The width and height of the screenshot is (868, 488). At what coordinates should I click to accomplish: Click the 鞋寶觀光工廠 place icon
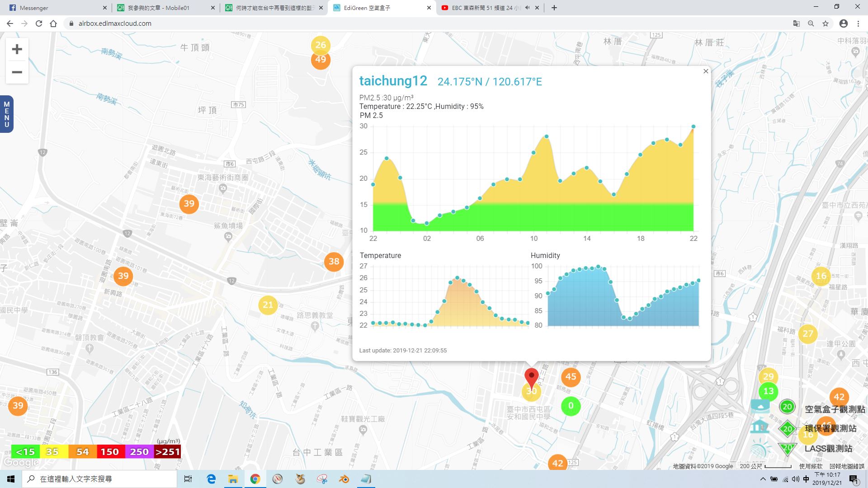coord(363,430)
